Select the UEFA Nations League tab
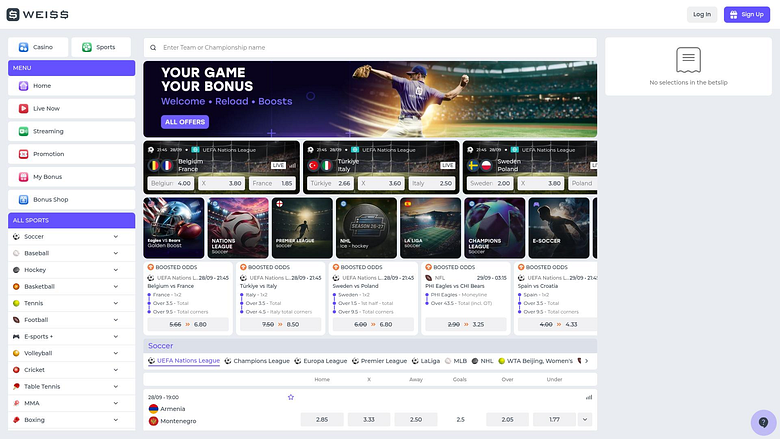 coord(184,361)
